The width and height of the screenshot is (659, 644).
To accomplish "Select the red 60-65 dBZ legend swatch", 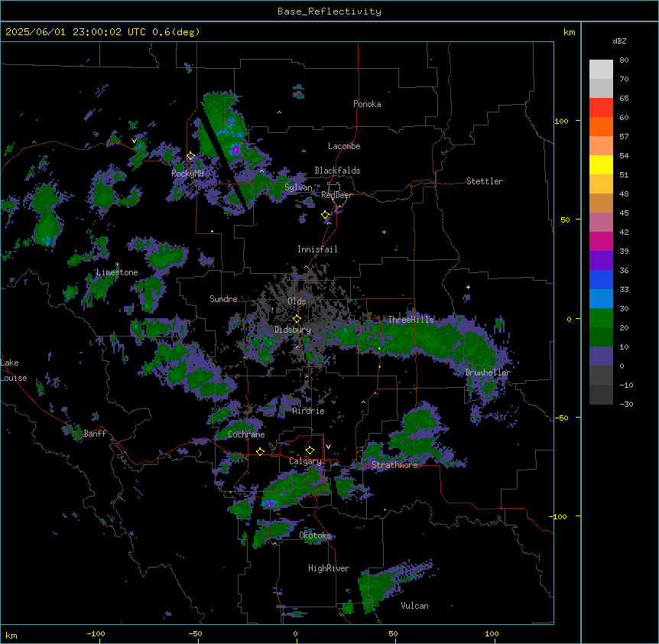I will tap(601, 108).
